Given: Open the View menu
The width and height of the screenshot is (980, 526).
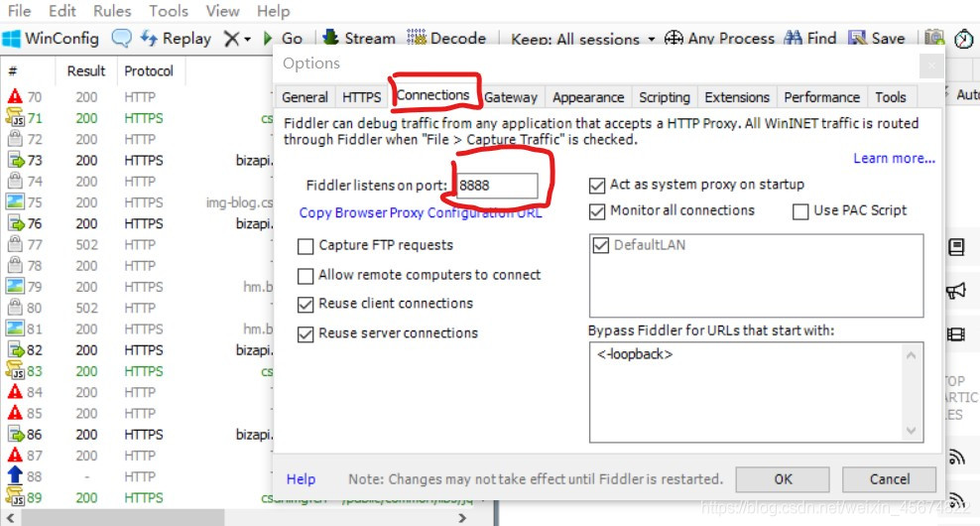Looking at the screenshot, I should pyautogui.click(x=222, y=11).
